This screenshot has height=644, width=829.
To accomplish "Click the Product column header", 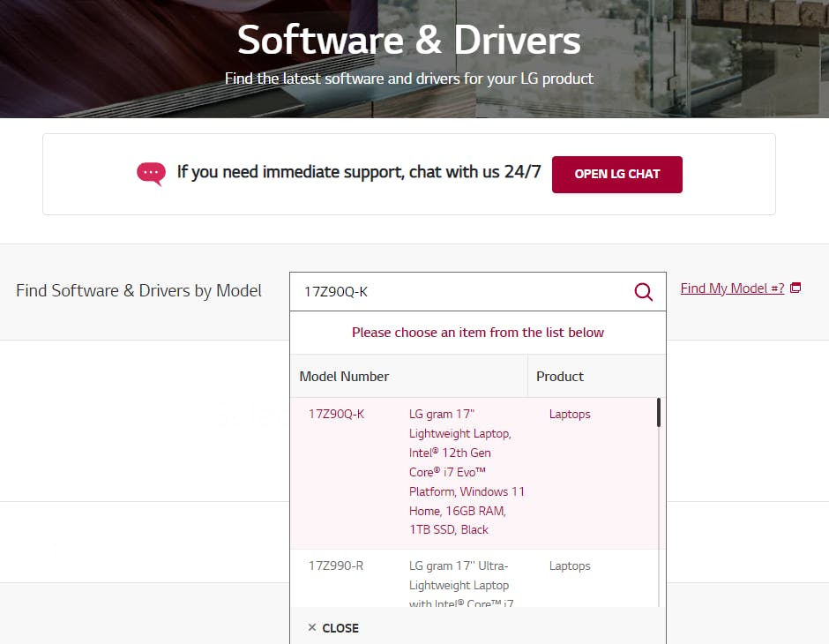I will tap(560, 377).
